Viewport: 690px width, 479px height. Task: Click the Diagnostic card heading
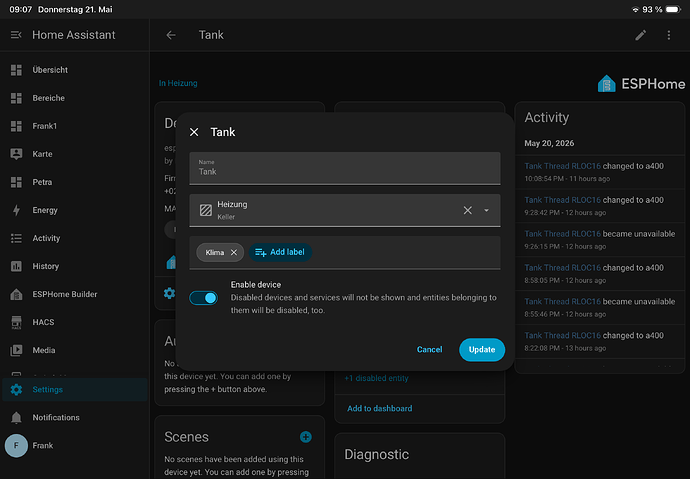coord(376,454)
